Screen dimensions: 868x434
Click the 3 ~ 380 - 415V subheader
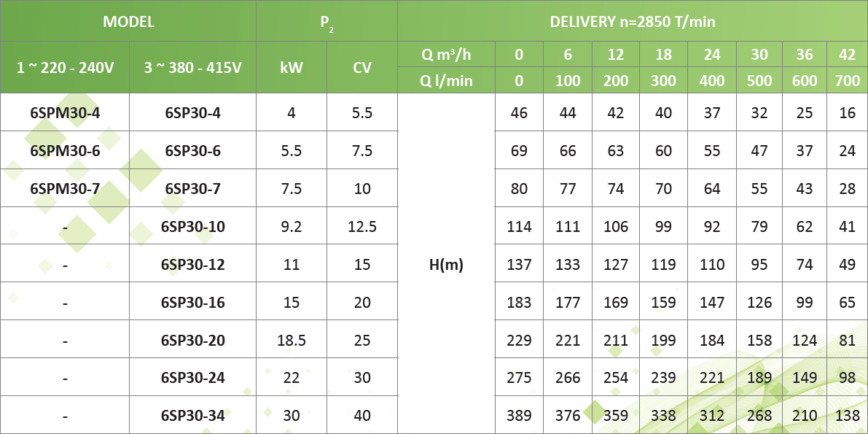pyautogui.click(x=192, y=68)
